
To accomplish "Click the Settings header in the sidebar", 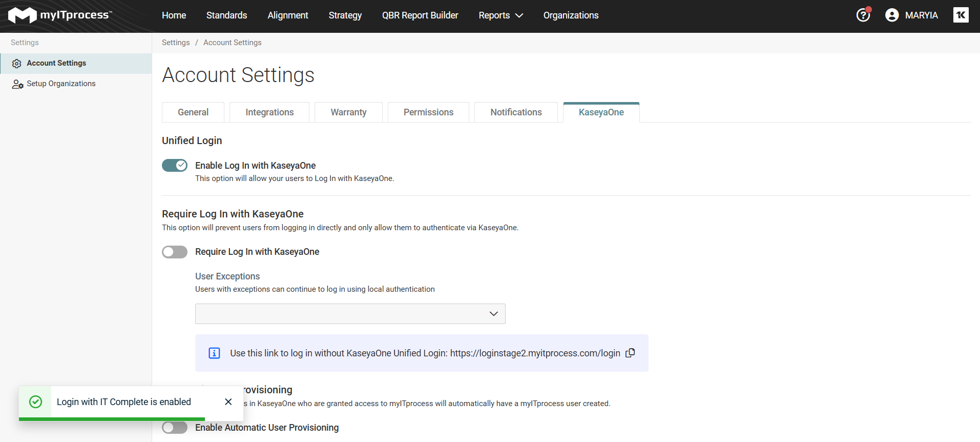I will coord(25,43).
